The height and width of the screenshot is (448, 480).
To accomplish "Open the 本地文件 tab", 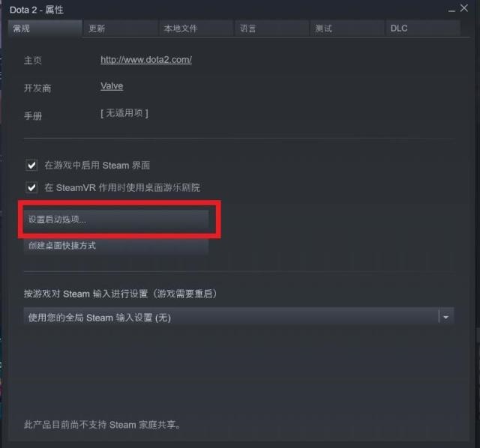I will [x=196, y=28].
